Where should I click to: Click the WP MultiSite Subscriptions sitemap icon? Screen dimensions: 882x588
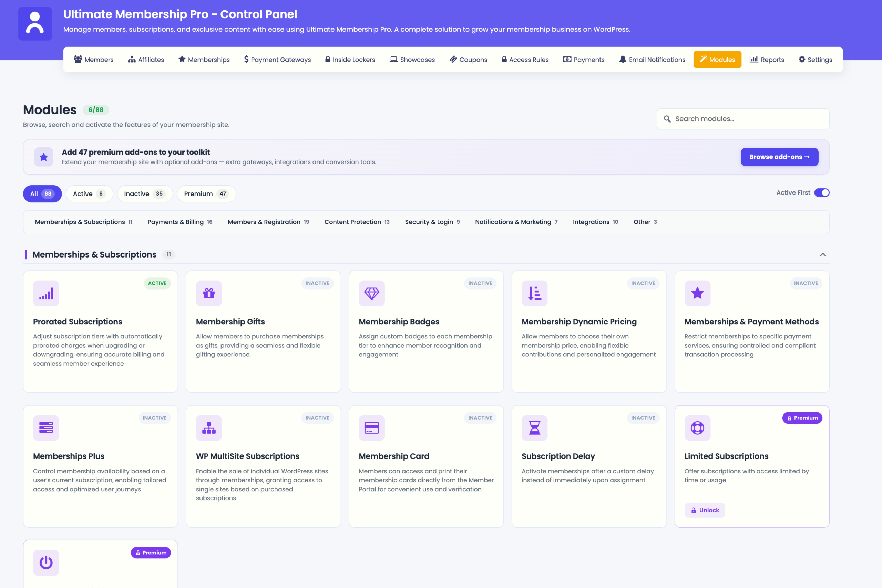[x=209, y=428]
